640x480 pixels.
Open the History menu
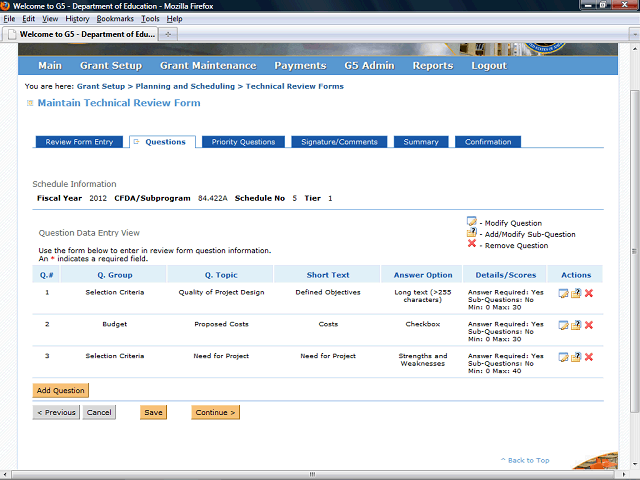(x=77, y=19)
